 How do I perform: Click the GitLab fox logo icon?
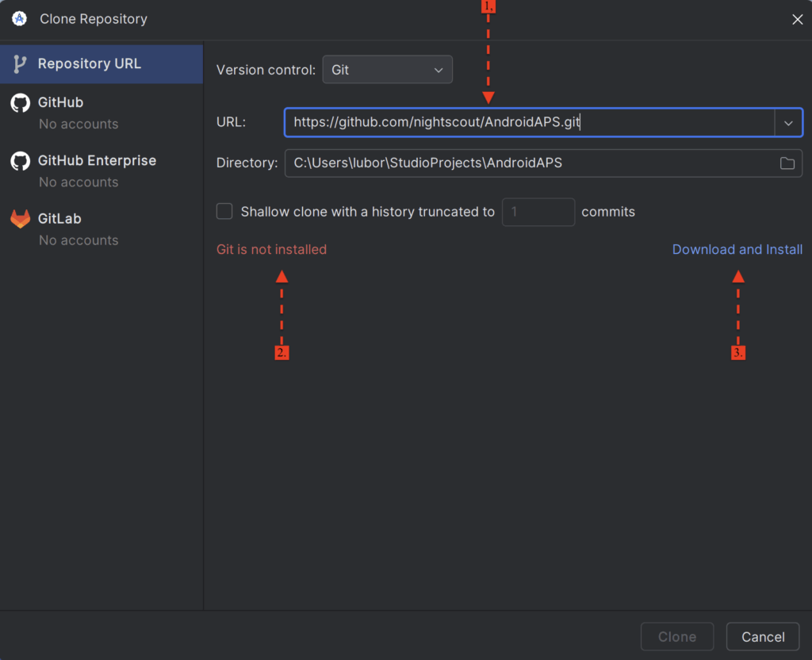point(21,219)
